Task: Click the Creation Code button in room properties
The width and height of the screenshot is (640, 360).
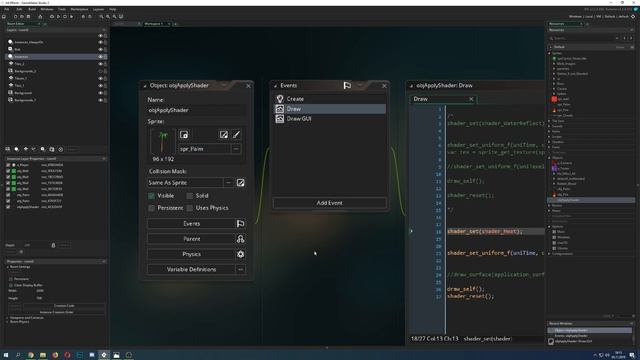Action: [x=64, y=306]
